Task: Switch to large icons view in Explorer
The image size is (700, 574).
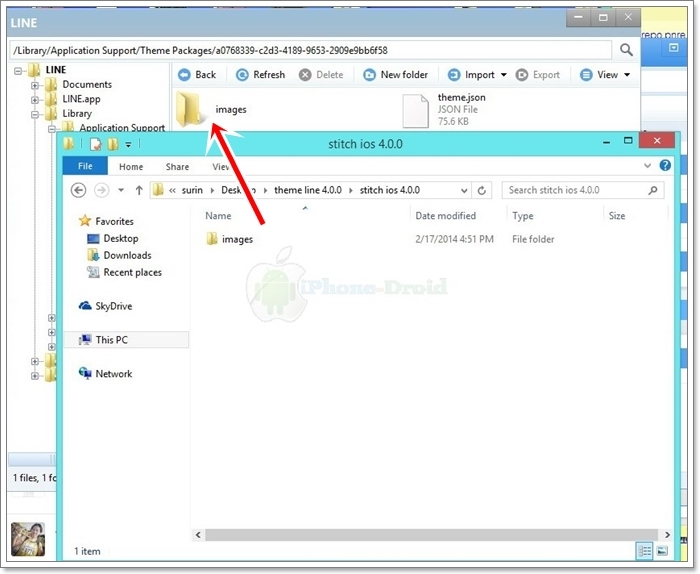Action: click(662, 551)
